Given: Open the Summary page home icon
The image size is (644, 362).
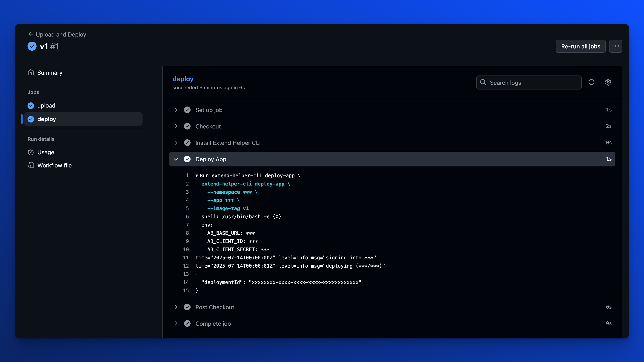Looking at the screenshot, I should (31, 72).
